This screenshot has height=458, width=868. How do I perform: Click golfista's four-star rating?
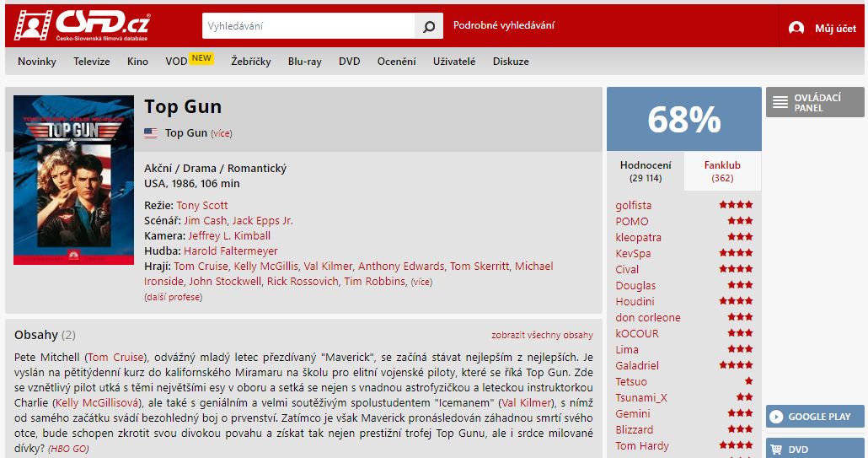(x=737, y=205)
